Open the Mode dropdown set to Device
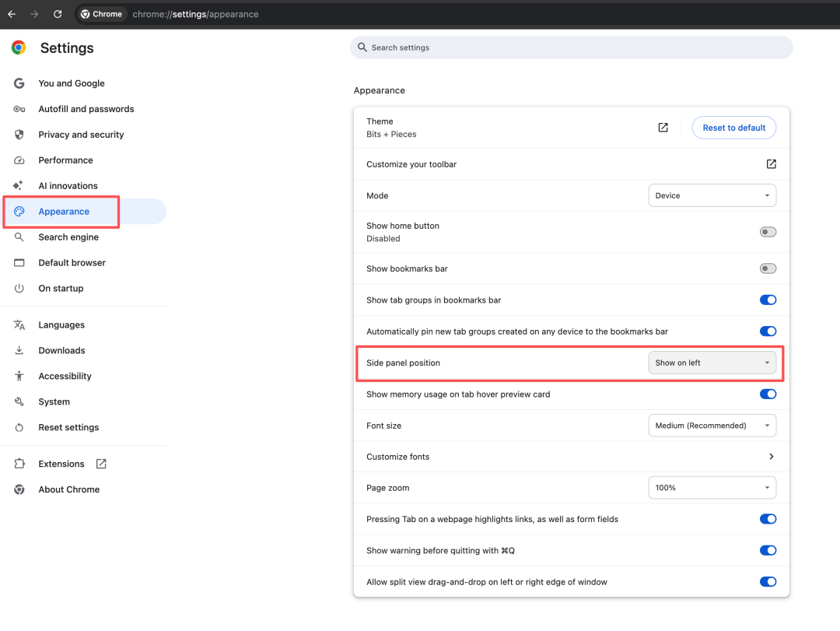840x631 pixels. (712, 196)
